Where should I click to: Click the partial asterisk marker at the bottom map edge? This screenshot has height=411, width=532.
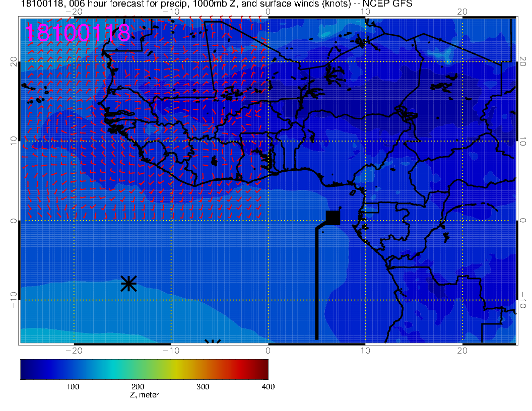[213, 342]
